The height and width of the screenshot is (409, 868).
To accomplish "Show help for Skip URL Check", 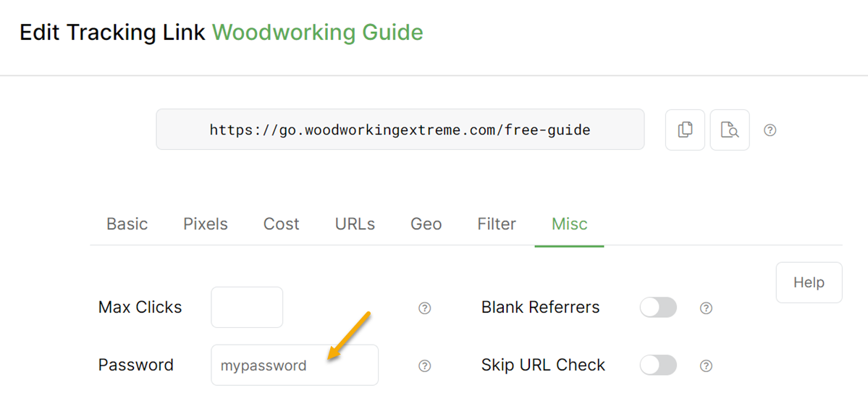I will 706,366.
